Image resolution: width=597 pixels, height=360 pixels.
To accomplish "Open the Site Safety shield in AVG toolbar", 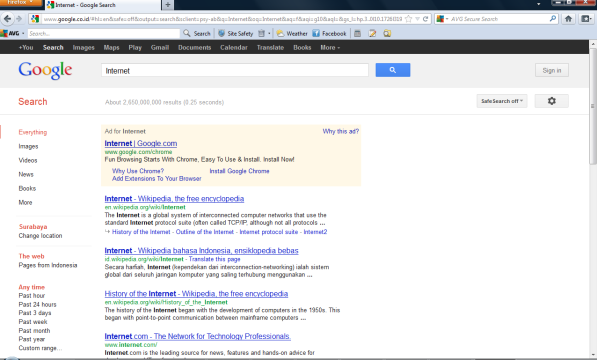I will 221,33.
